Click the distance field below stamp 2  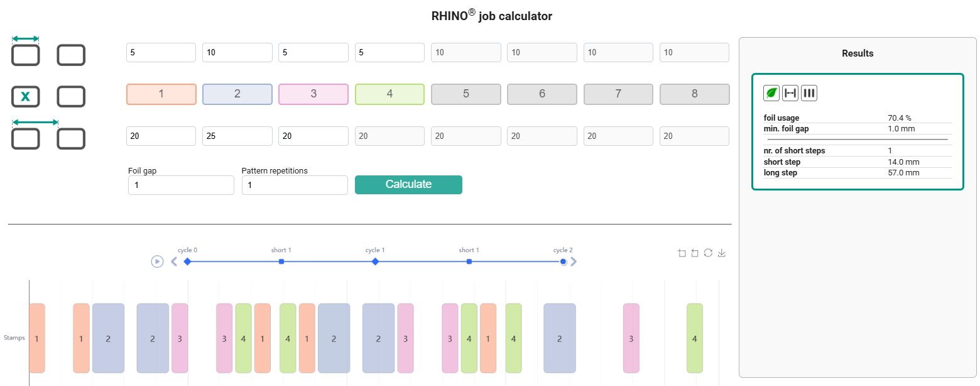[237, 136]
